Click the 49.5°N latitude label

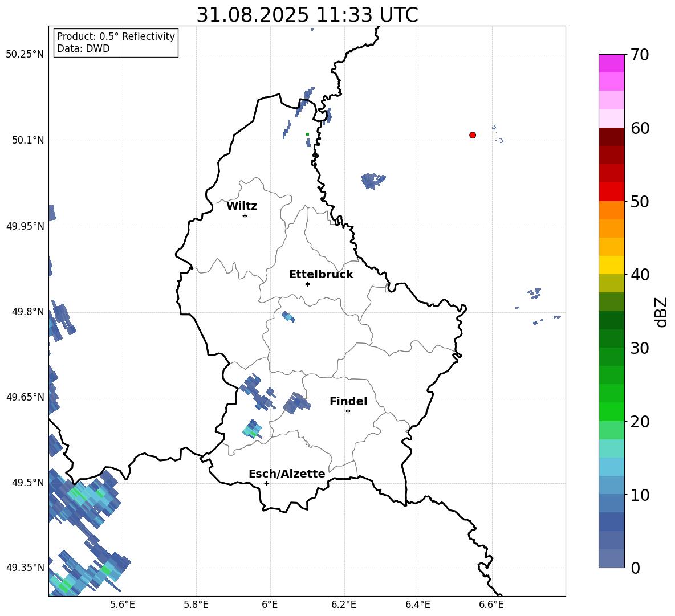click(x=28, y=482)
